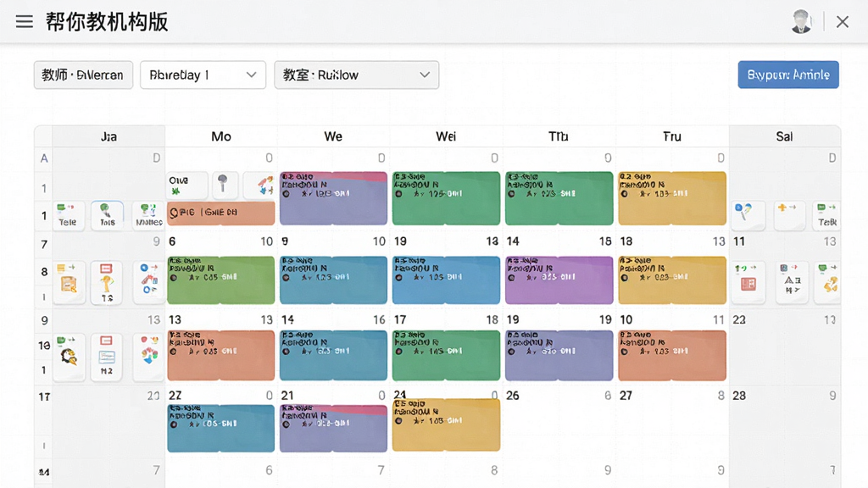
Task: Open the blue document icon card
Action: 108,357
